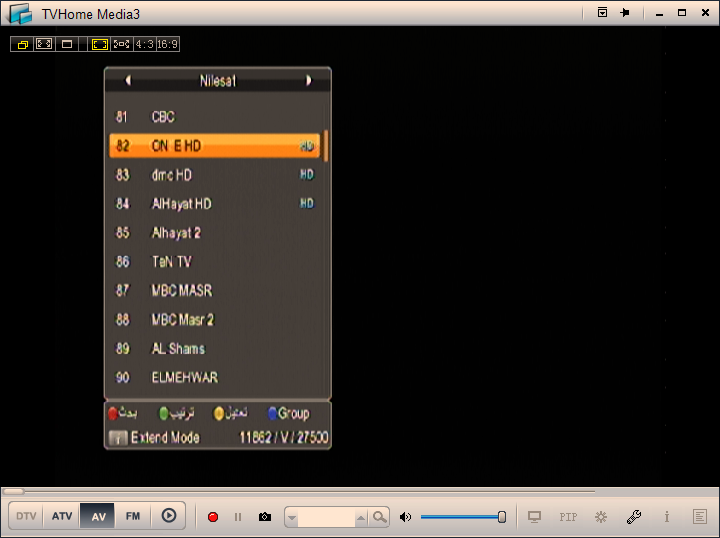Select channel 87 MBC MASR

point(214,290)
